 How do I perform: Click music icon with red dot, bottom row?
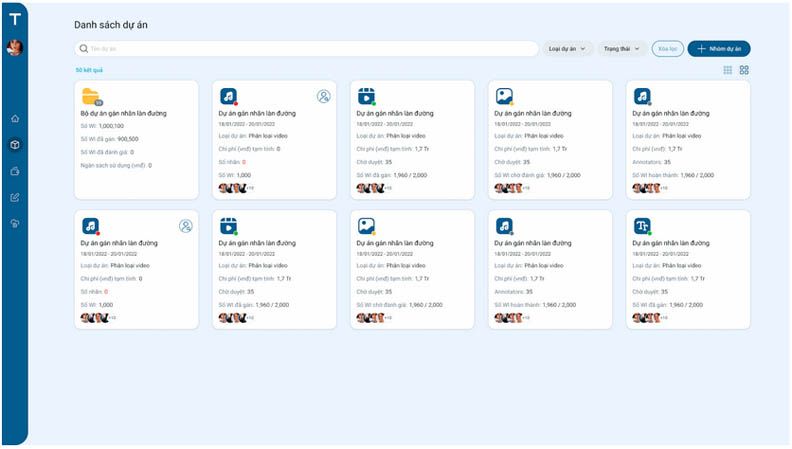pyautogui.click(x=91, y=226)
